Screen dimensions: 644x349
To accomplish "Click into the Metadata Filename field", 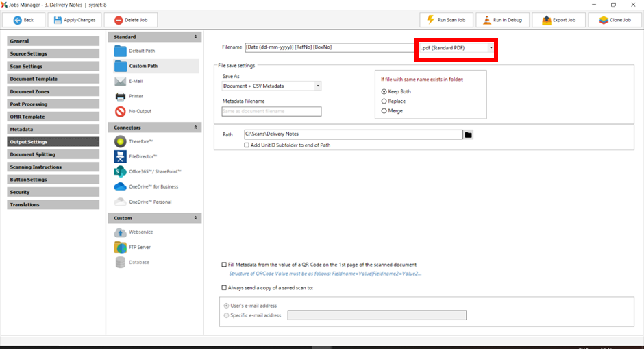I will [x=271, y=111].
